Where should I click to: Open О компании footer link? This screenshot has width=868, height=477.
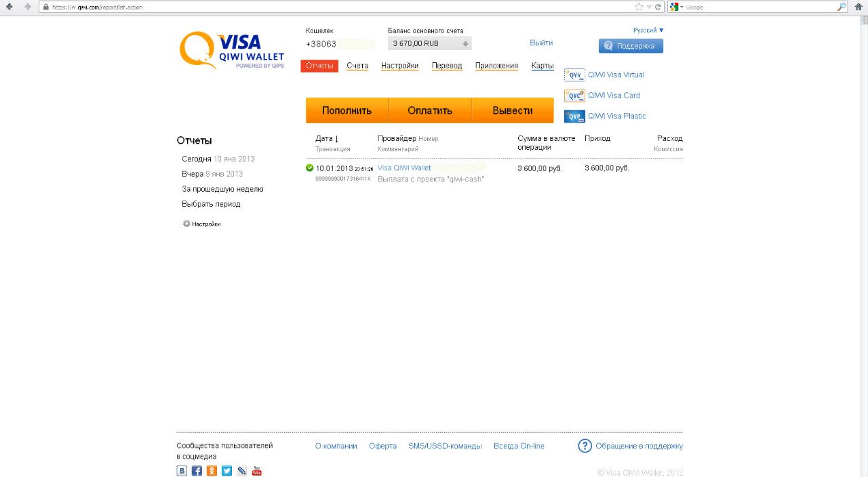(336, 446)
